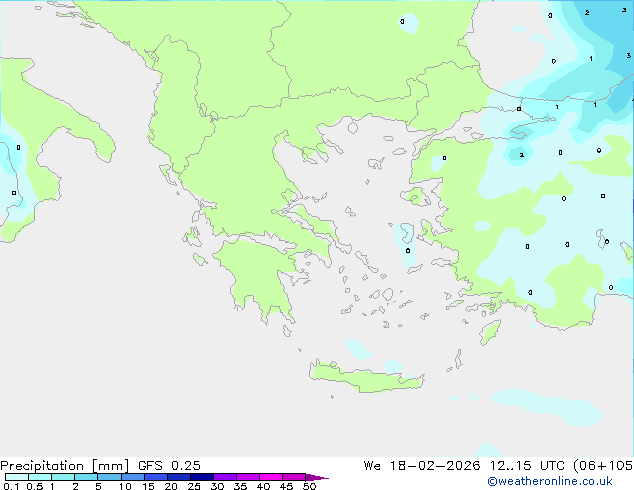The height and width of the screenshot is (490, 634).
Task: Select the 10 mm blue legend swatch
Action: [x=134, y=478]
